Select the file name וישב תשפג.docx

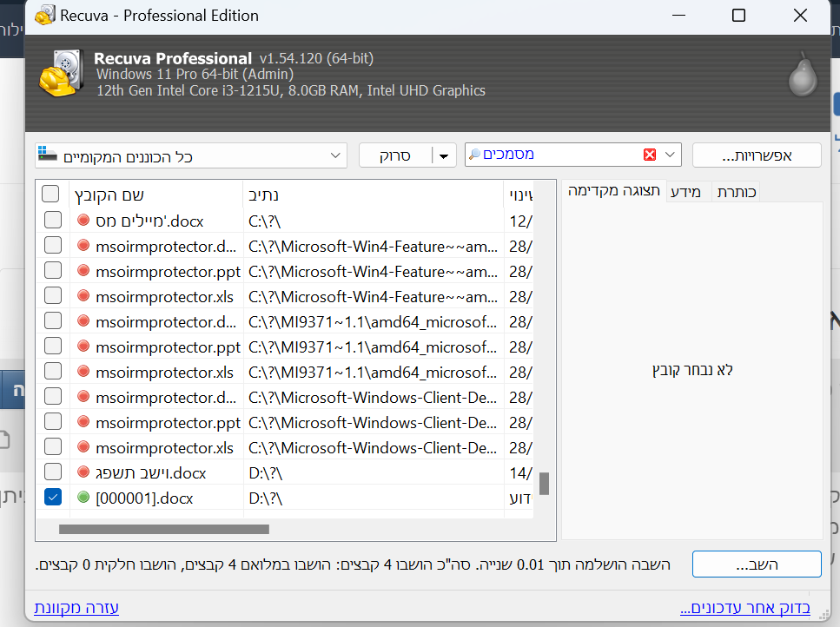[x=150, y=473]
